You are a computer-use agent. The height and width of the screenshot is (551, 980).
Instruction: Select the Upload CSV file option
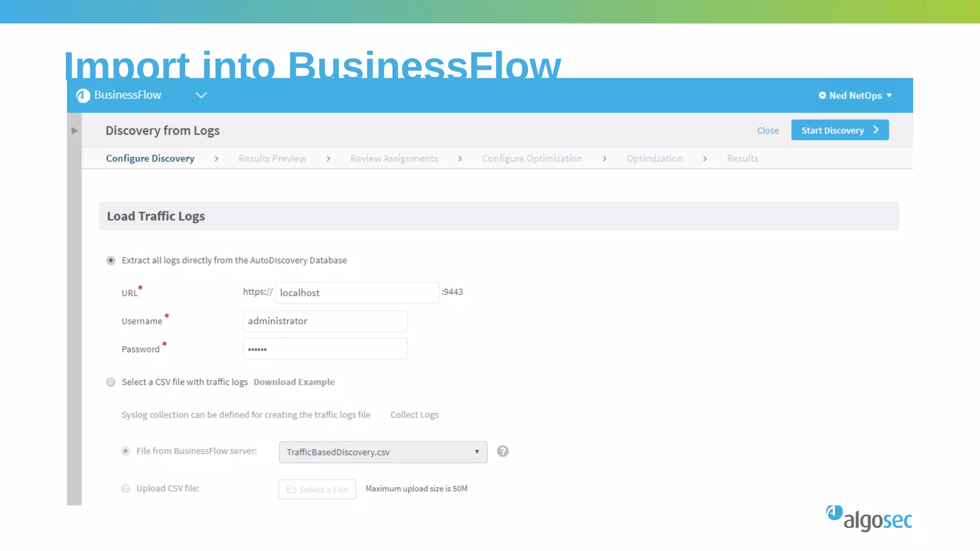tap(125, 488)
